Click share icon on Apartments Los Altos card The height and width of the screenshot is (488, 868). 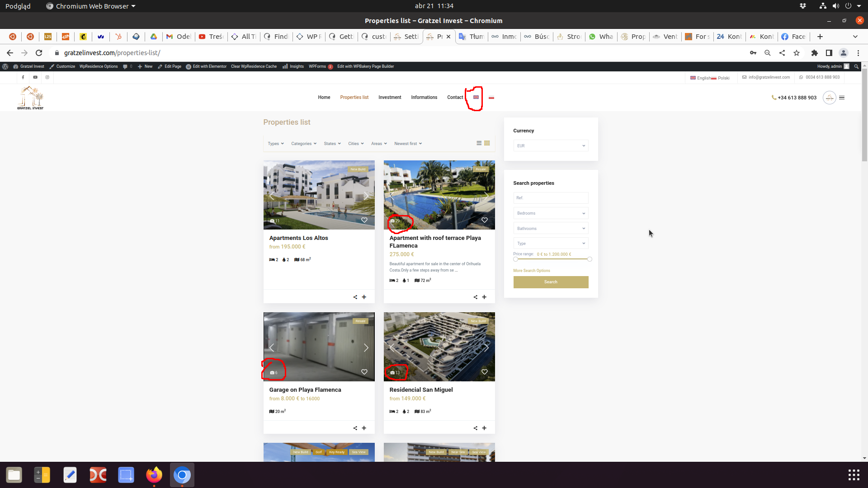tap(355, 297)
